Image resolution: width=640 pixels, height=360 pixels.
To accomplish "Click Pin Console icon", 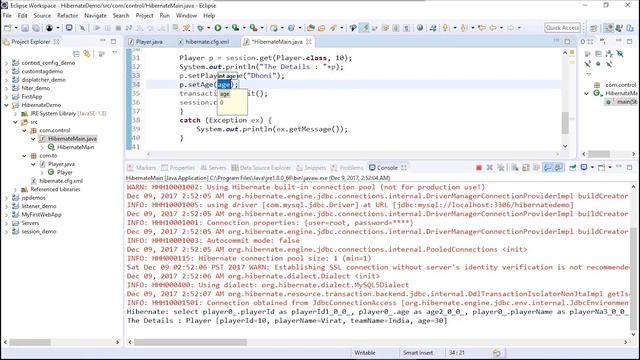I will 573,168.
